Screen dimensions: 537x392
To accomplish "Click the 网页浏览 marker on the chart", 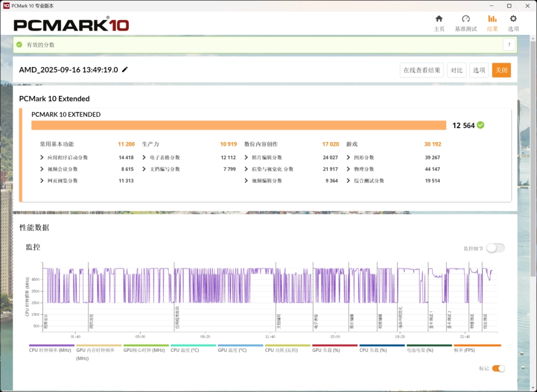I will (x=91, y=321).
